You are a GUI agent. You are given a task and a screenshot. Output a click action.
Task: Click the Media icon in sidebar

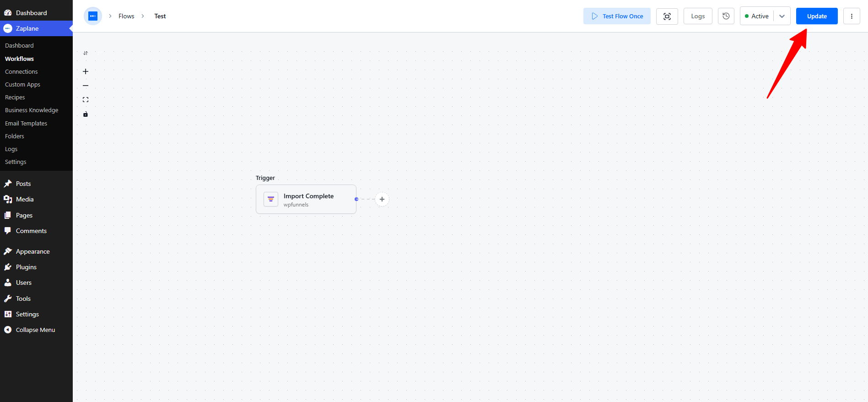[8, 199]
